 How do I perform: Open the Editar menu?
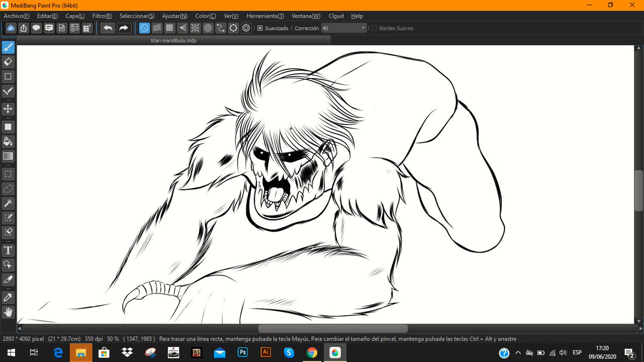pos(47,16)
